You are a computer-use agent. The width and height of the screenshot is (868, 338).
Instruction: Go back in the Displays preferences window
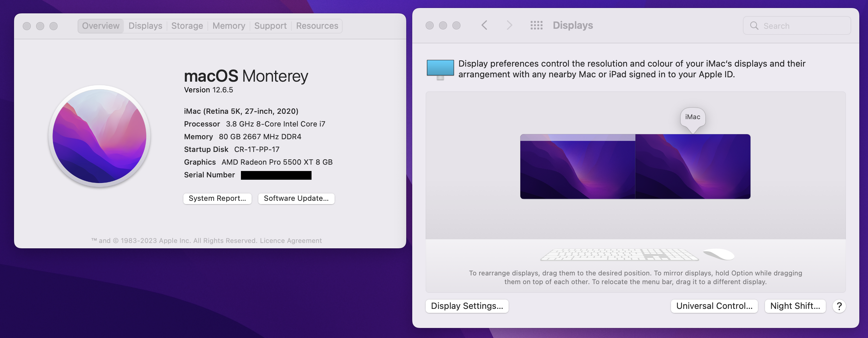click(484, 25)
